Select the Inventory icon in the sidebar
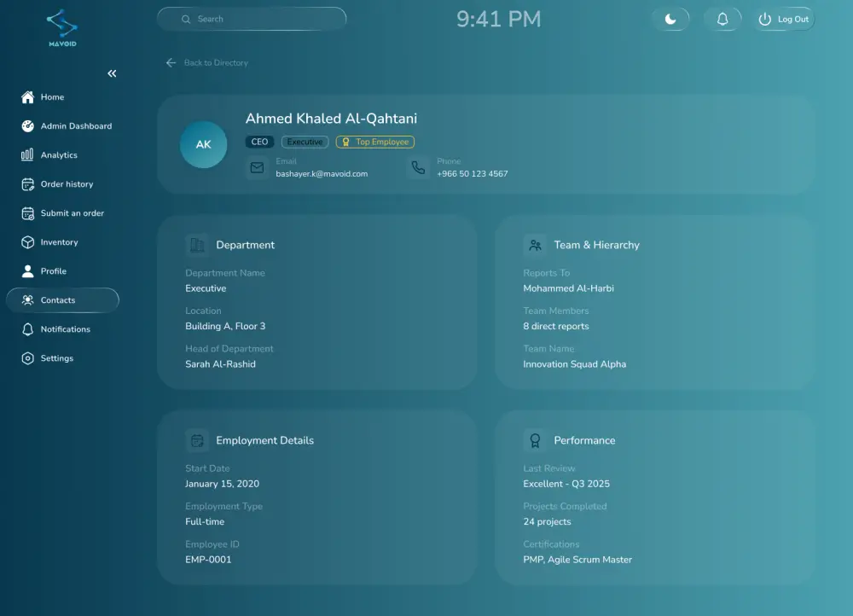This screenshot has width=853, height=616. pyautogui.click(x=28, y=242)
